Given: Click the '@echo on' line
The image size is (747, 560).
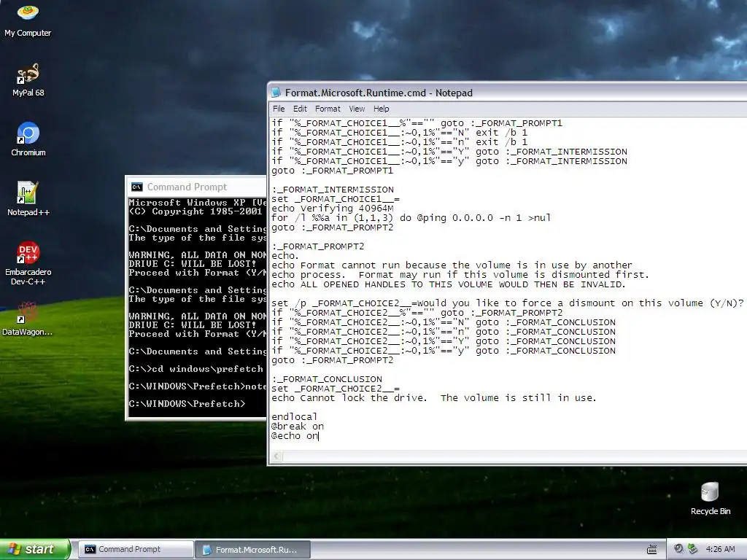Looking at the screenshot, I should [x=295, y=436].
